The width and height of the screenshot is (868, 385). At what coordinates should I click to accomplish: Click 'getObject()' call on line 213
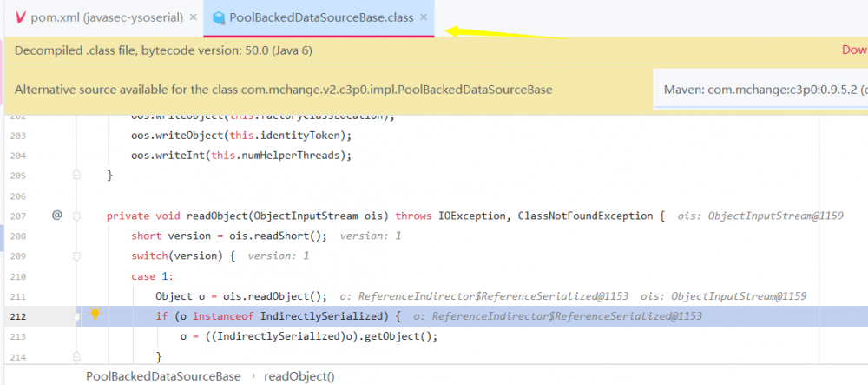point(399,336)
